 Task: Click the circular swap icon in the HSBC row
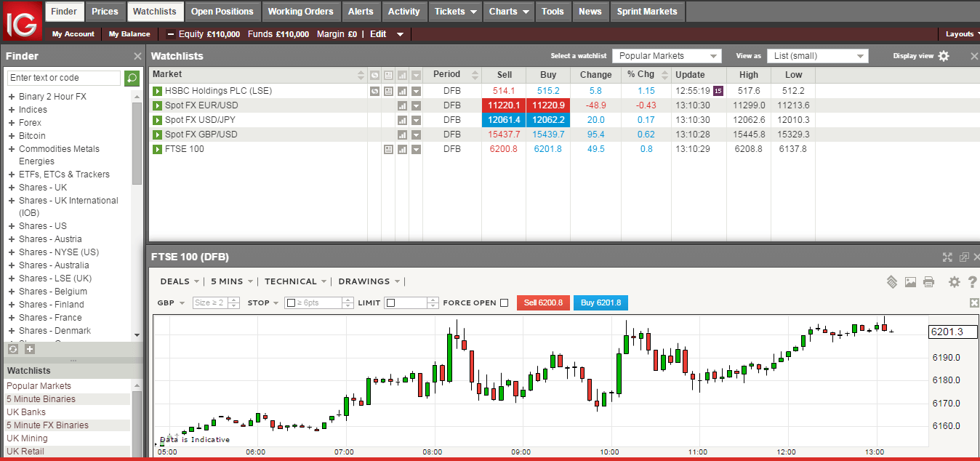pos(374,91)
